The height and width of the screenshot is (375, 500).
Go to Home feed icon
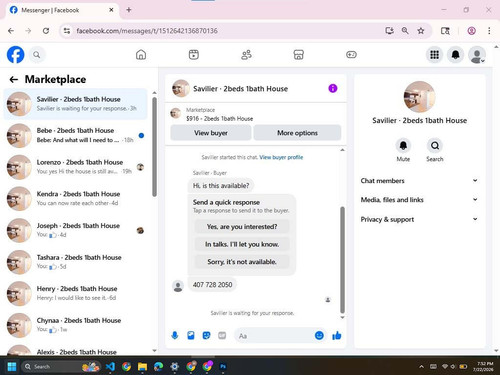pyautogui.click(x=141, y=55)
